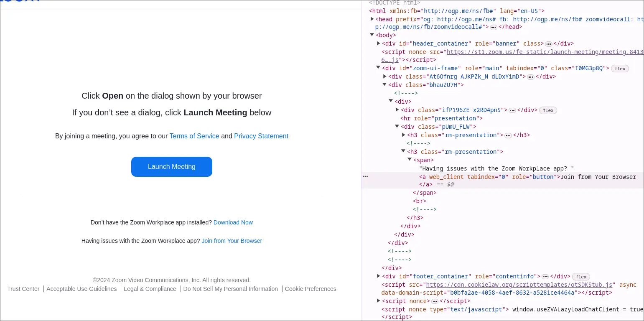Image resolution: width=644 pixels, height=321 pixels.
Task: Open Cookie Preferences in the footer
Action: 310,289
